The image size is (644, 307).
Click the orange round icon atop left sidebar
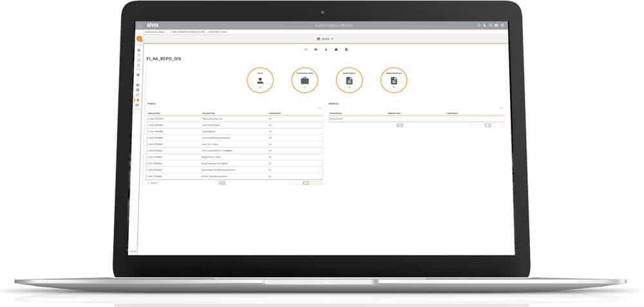tap(138, 39)
